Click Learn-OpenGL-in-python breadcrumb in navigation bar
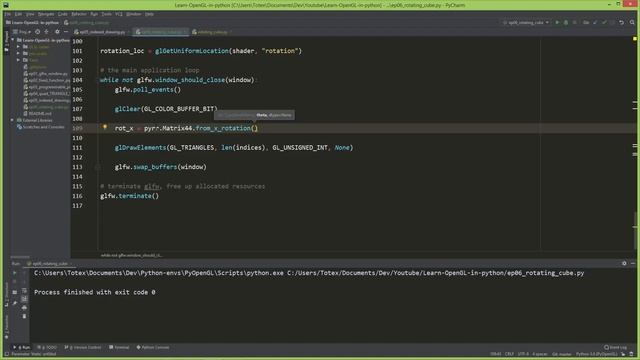640x360 pixels. pos(32,22)
